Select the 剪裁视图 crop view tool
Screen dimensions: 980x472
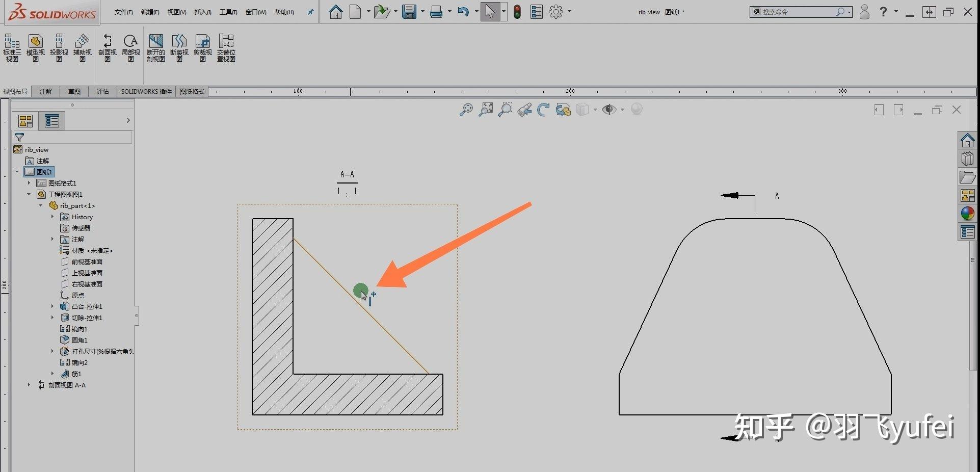202,48
